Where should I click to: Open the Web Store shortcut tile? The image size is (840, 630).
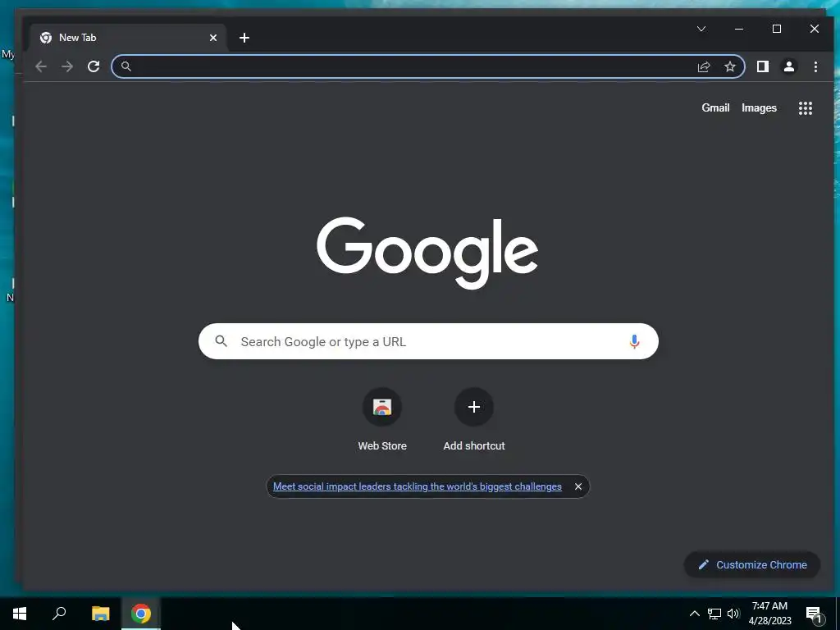[382, 420]
